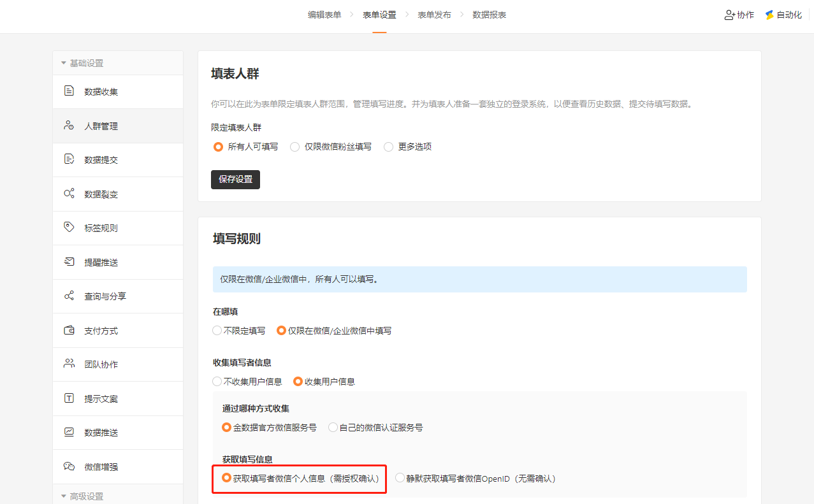This screenshot has width=814, height=504.
Task: Choose 不限定填写 option
Action: tap(217, 331)
